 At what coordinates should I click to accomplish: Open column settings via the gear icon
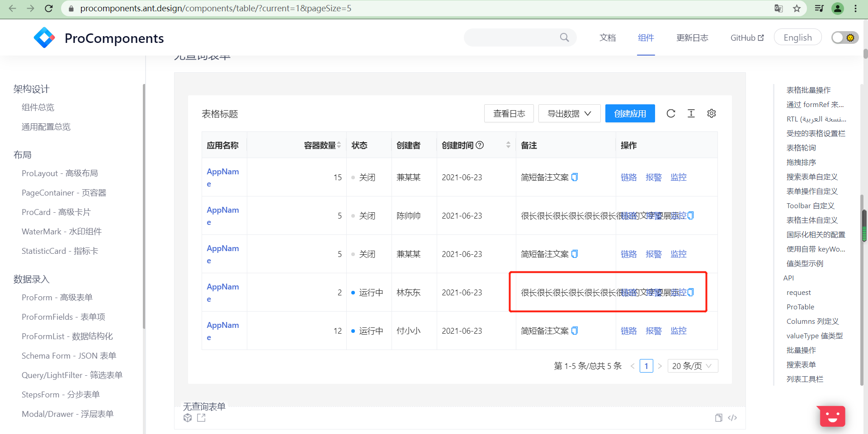coord(711,113)
